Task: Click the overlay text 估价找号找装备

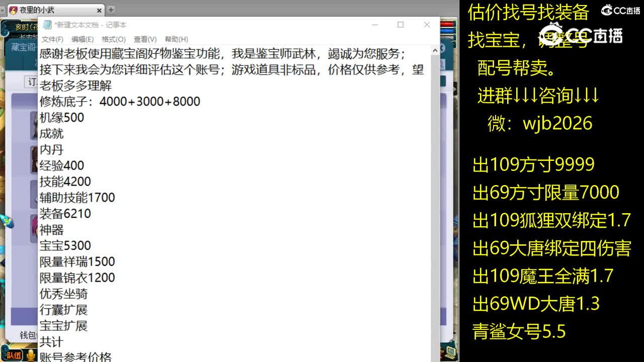Action: (x=528, y=13)
